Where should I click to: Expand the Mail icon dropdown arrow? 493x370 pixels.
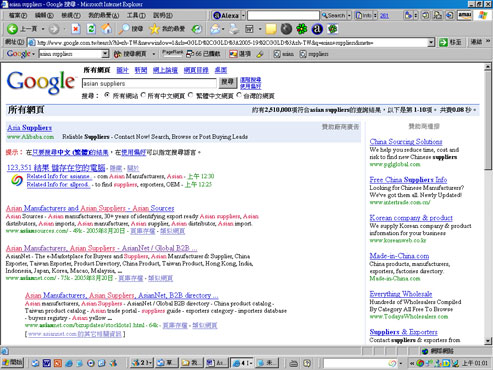point(223,29)
